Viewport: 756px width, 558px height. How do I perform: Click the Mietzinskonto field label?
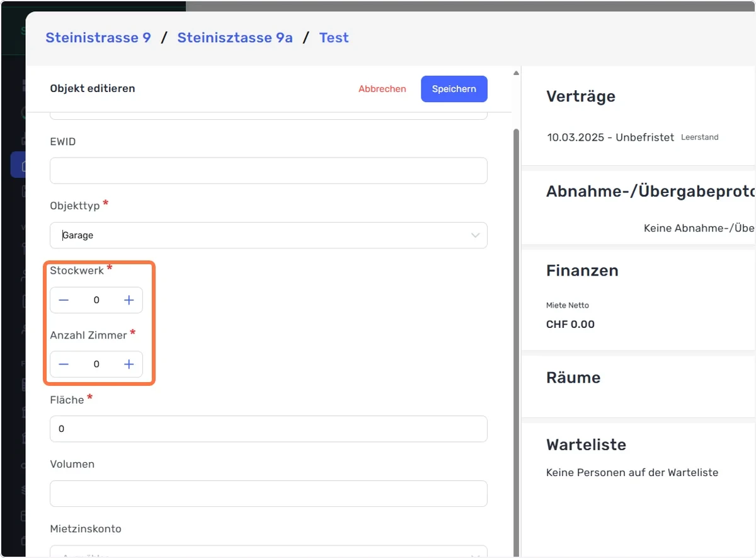(86, 529)
